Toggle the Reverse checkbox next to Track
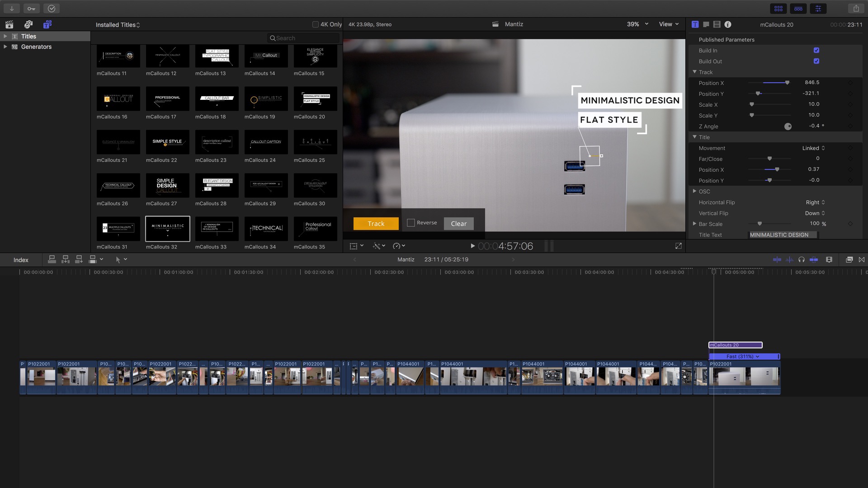 click(x=410, y=222)
